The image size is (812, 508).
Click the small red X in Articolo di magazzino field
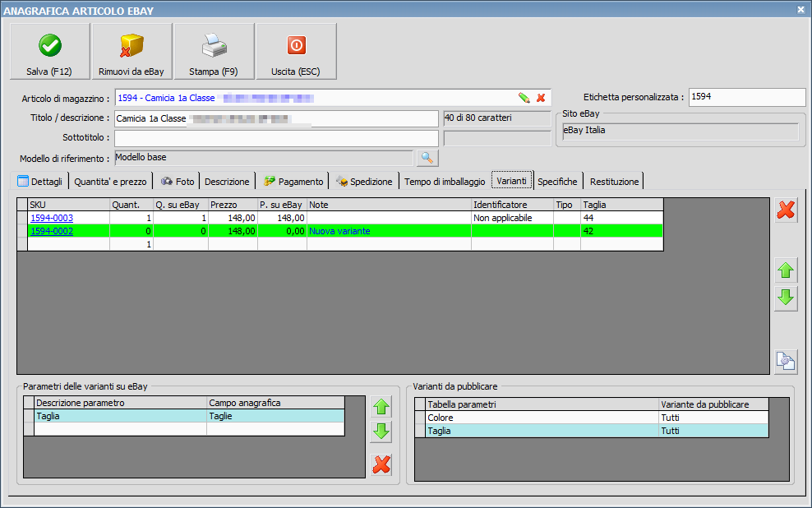click(541, 98)
